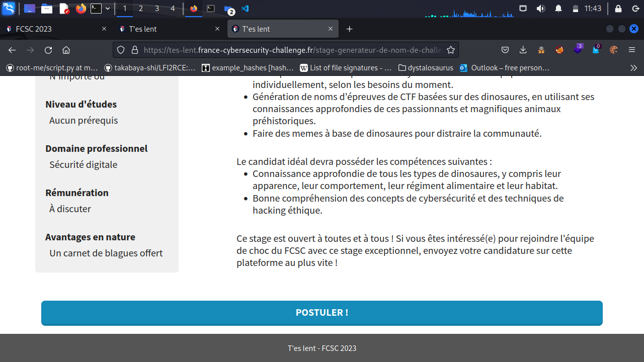This screenshot has width=644, height=362.
Task: Click the cookie extension icon
Action: pos(613,50)
